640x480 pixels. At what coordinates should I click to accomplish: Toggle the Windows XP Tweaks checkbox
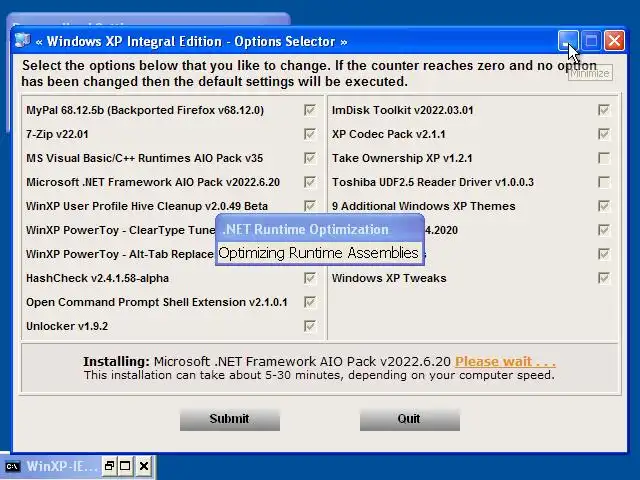(604, 278)
